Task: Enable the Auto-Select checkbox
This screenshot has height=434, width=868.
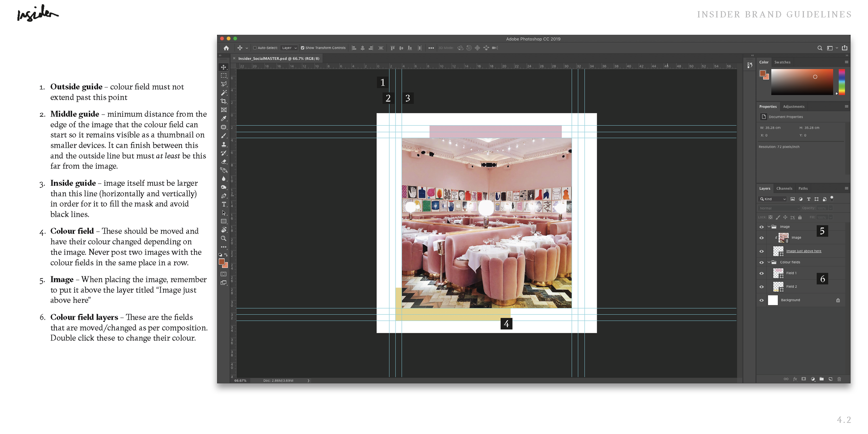Action: [255, 48]
